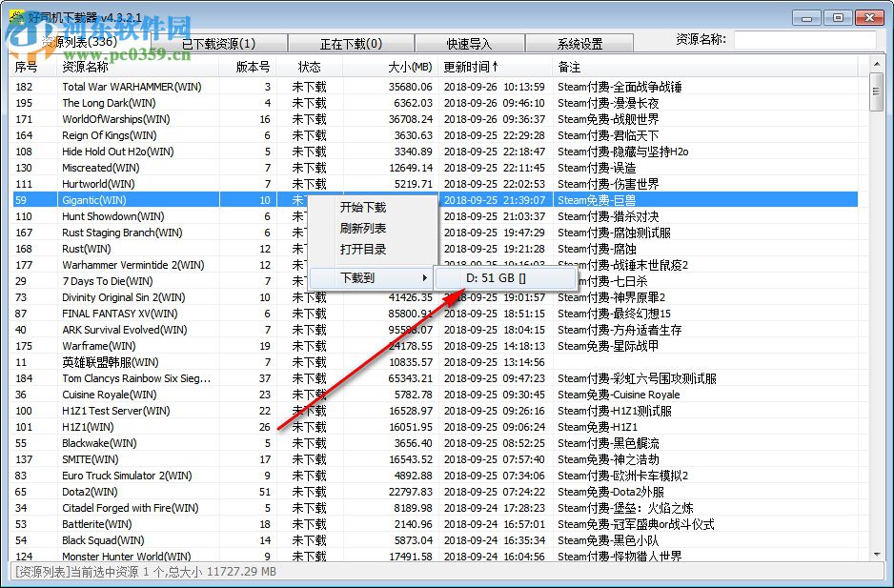Choose 开始下载 in the context menu
The height and width of the screenshot is (588, 894).
(x=373, y=207)
